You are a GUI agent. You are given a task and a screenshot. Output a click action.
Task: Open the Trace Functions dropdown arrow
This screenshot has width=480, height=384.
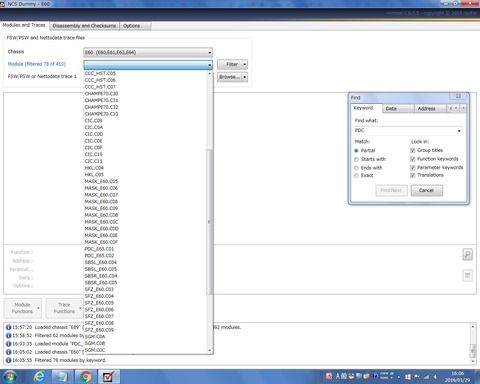click(x=80, y=308)
